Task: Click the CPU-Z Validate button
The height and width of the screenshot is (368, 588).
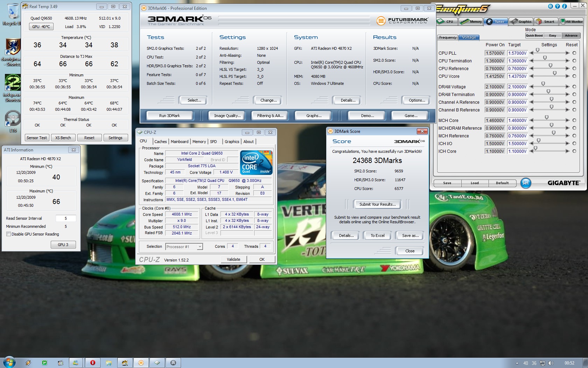Action: (233, 259)
